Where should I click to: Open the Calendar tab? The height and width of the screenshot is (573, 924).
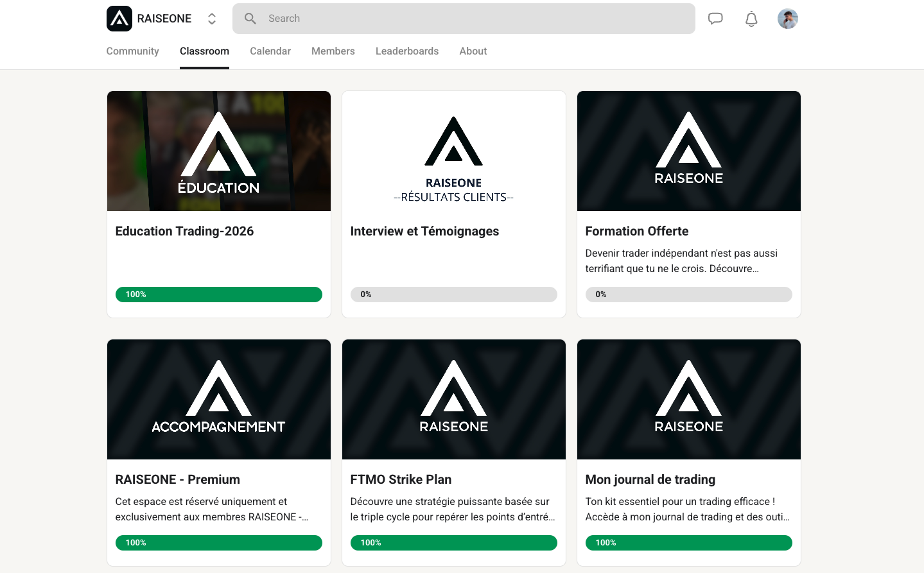(x=270, y=51)
